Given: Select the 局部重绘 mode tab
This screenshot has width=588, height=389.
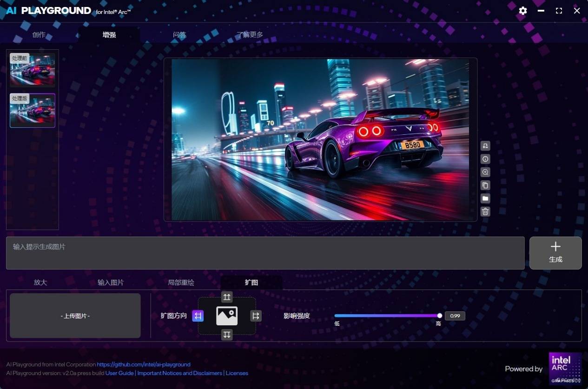Looking at the screenshot, I should 181,283.
